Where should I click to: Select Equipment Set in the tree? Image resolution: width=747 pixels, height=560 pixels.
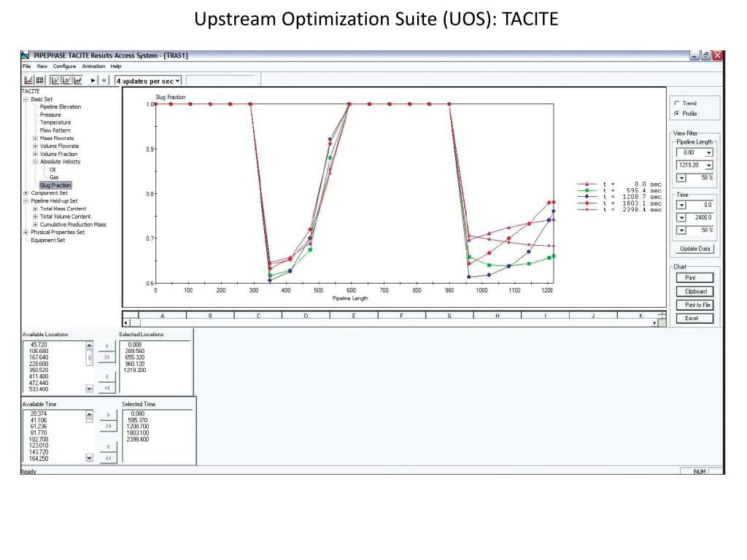tap(47, 240)
